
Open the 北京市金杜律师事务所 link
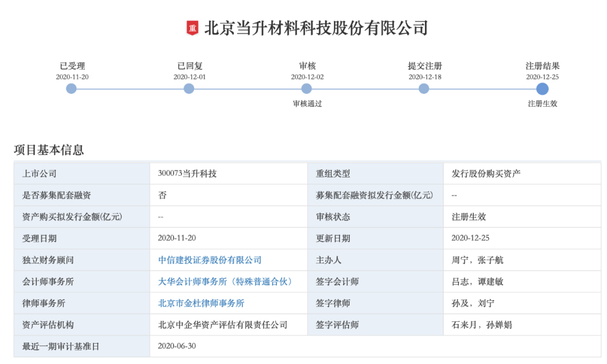(x=201, y=303)
